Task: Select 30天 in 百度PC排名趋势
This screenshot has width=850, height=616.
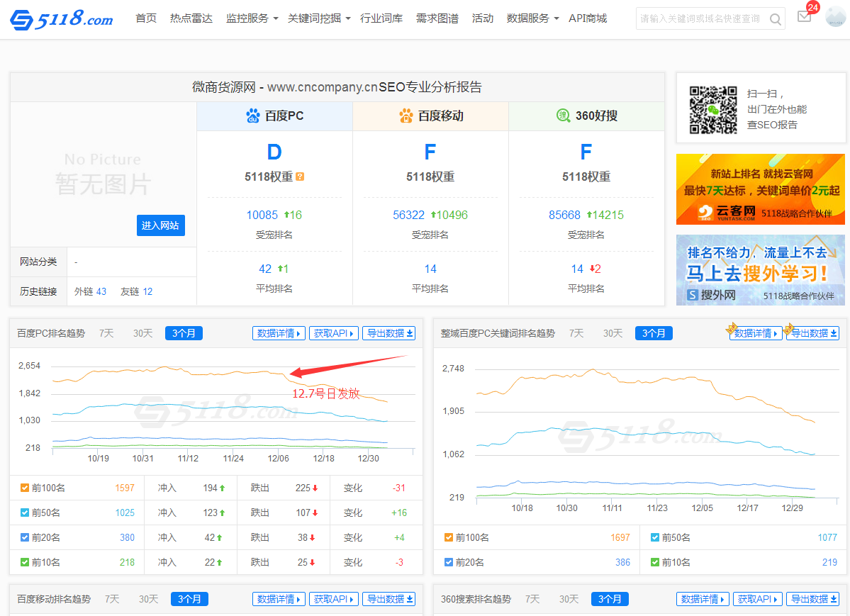Action: click(x=142, y=333)
